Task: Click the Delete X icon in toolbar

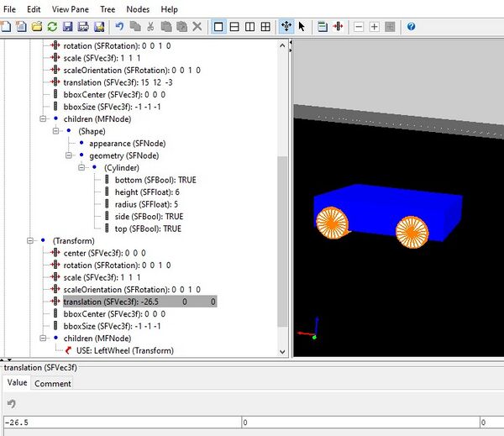Action: pyautogui.click(x=197, y=27)
